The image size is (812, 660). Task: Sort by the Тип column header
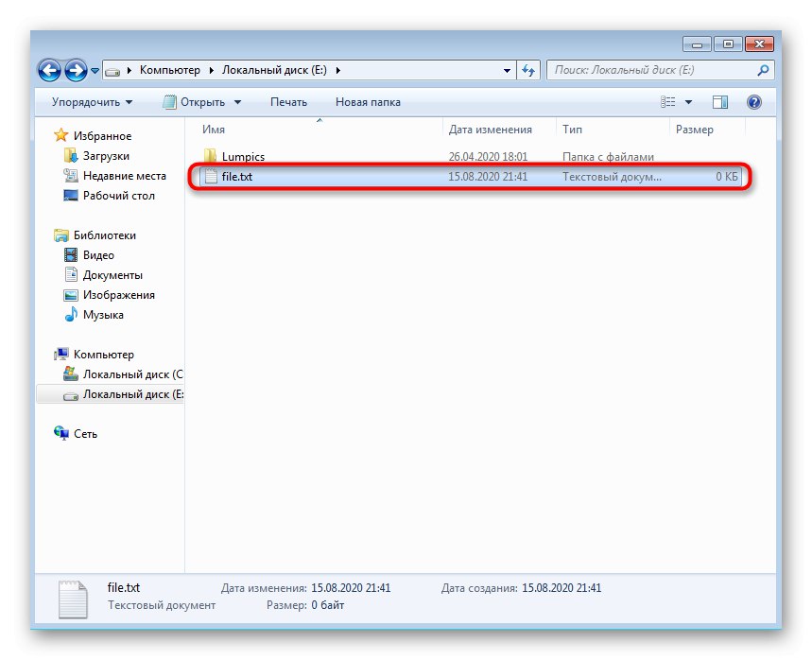click(572, 130)
